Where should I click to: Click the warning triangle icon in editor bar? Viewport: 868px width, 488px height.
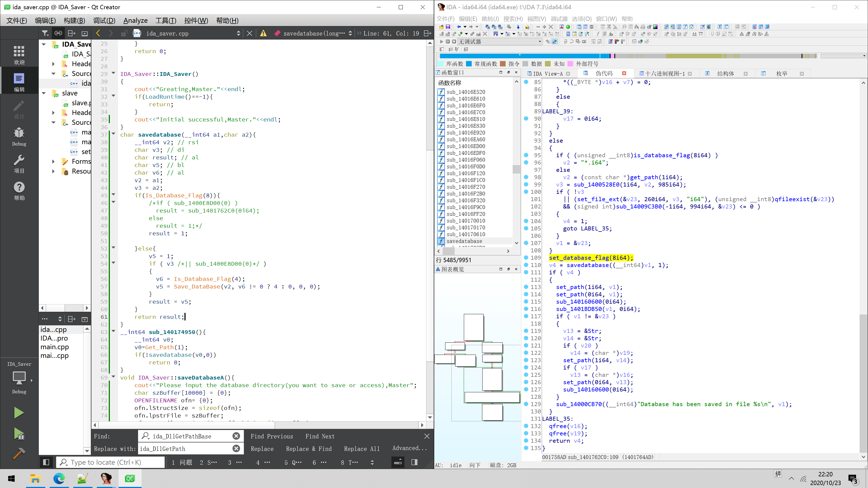263,33
